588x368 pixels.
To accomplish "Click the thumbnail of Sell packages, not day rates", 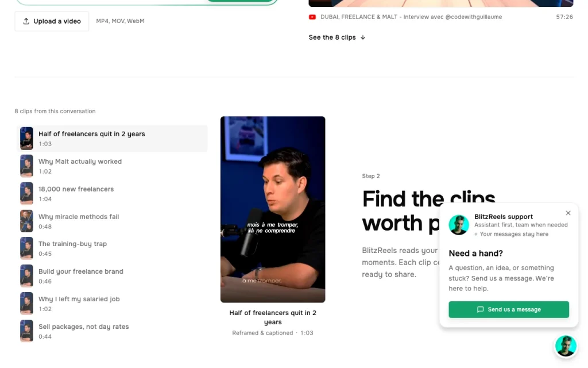I will pos(26,331).
